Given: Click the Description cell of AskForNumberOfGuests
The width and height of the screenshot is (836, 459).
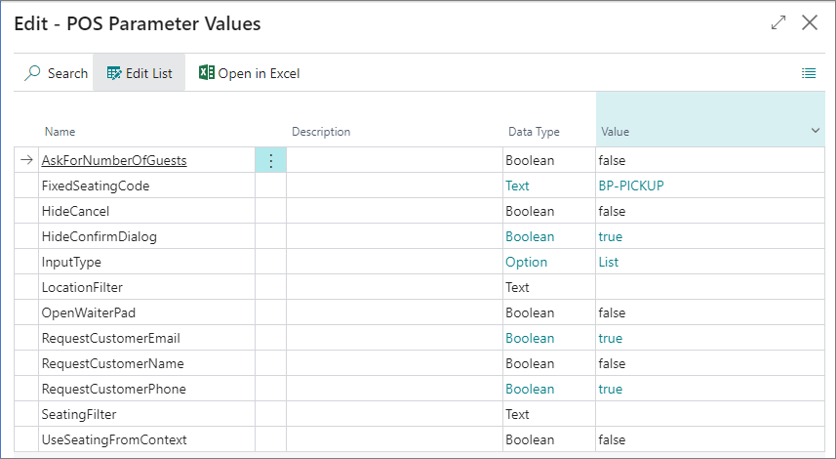Looking at the screenshot, I should (395, 160).
